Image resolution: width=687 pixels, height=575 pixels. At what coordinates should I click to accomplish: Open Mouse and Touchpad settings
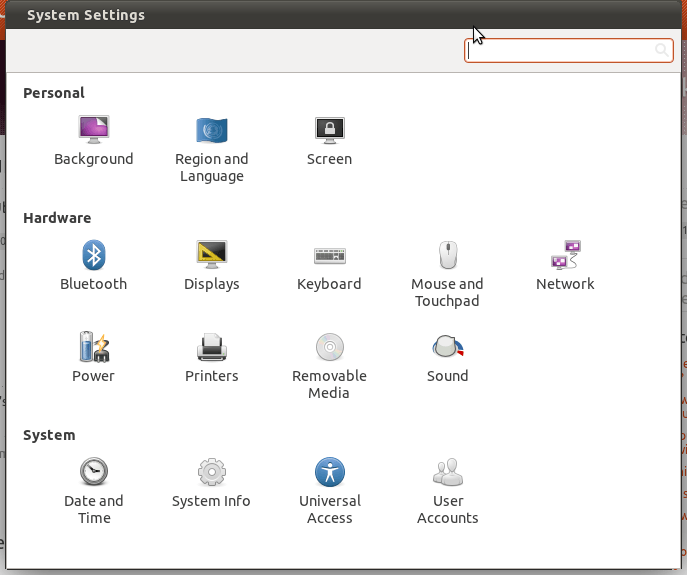point(447,274)
